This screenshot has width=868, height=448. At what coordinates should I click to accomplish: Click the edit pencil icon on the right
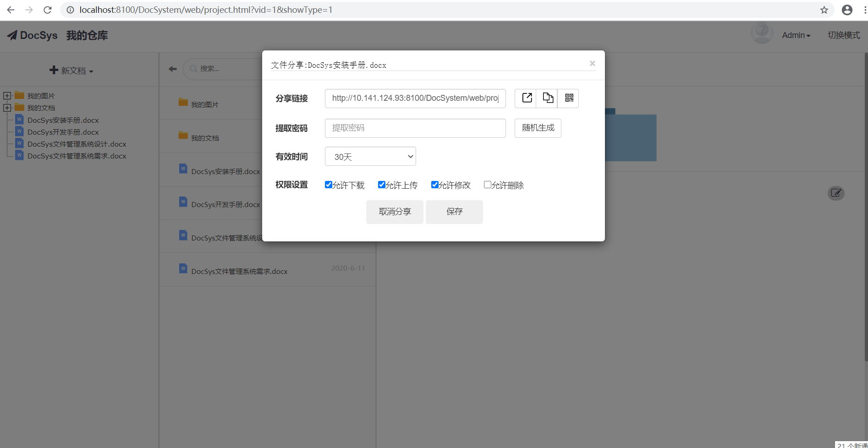click(x=836, y=193)
